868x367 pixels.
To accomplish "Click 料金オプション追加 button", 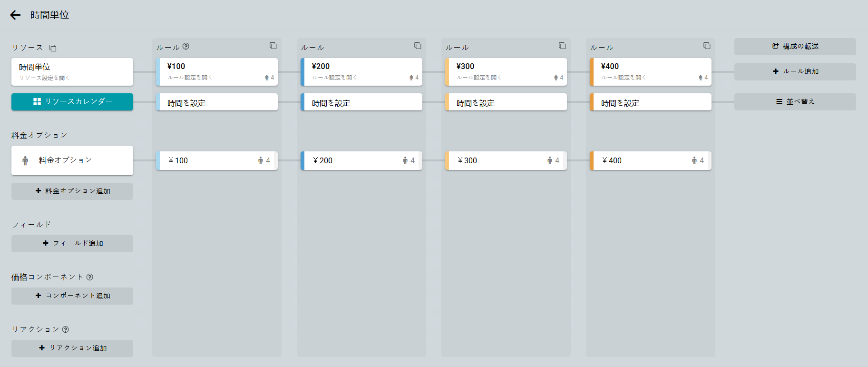I will coord(72,191).
